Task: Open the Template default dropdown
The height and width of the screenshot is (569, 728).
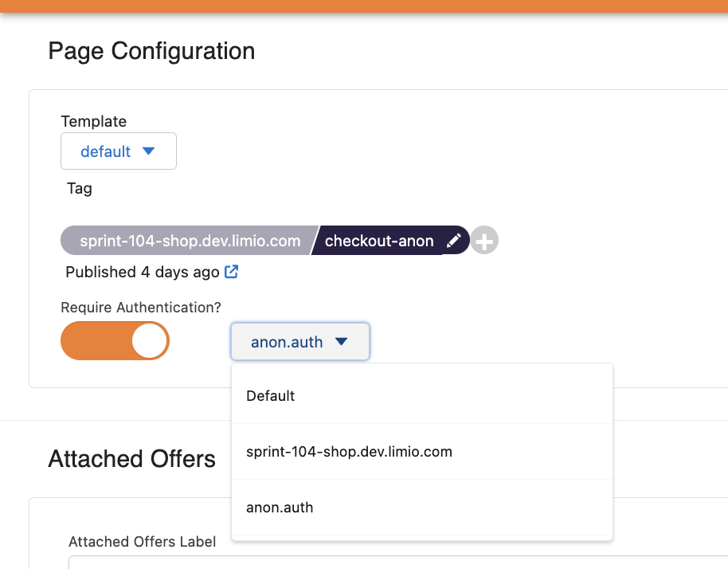Action: [118, 151]
